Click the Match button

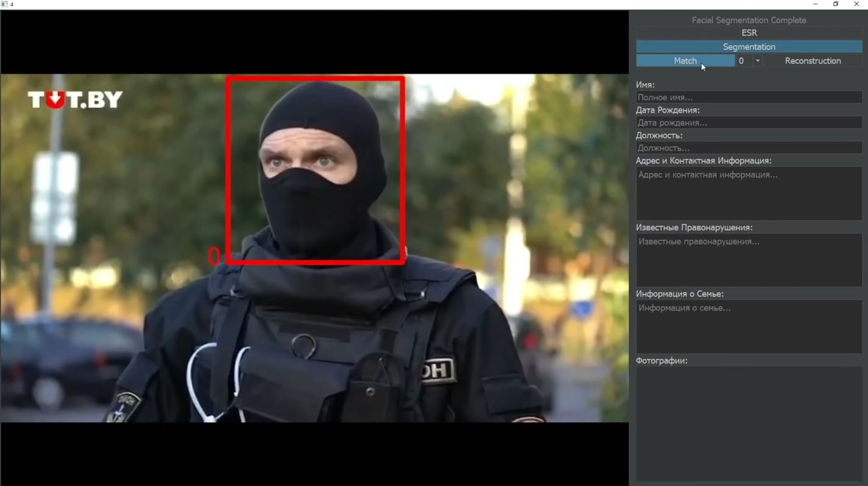click(685, 61)
